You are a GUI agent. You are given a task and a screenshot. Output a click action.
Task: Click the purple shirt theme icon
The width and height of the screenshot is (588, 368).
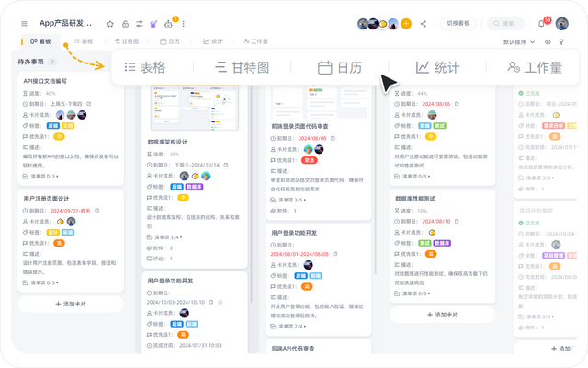click(153, 24)
